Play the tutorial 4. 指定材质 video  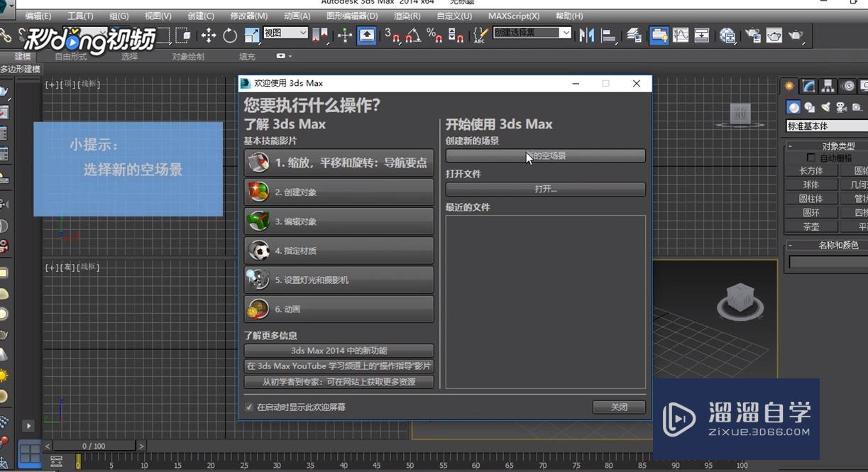tap(339, 251)
